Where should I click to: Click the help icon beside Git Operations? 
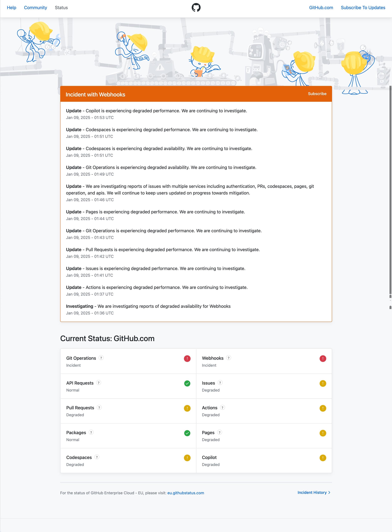(x=101, y=358)
